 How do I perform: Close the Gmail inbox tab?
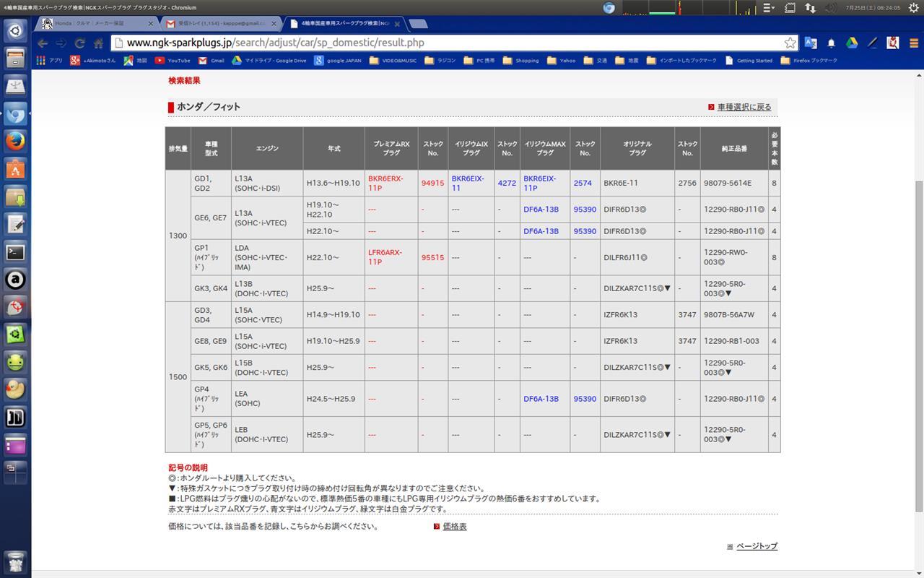pyautogui.click(x=274, y=23)
